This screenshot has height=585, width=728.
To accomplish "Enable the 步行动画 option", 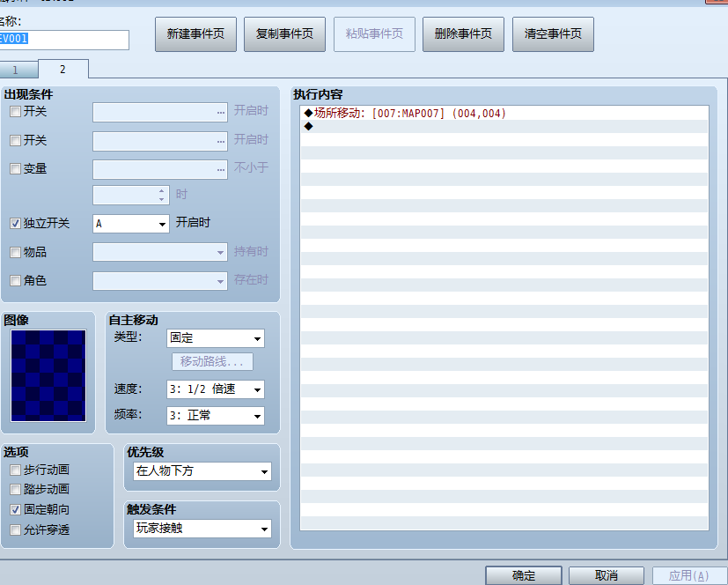I will point(15,470).
